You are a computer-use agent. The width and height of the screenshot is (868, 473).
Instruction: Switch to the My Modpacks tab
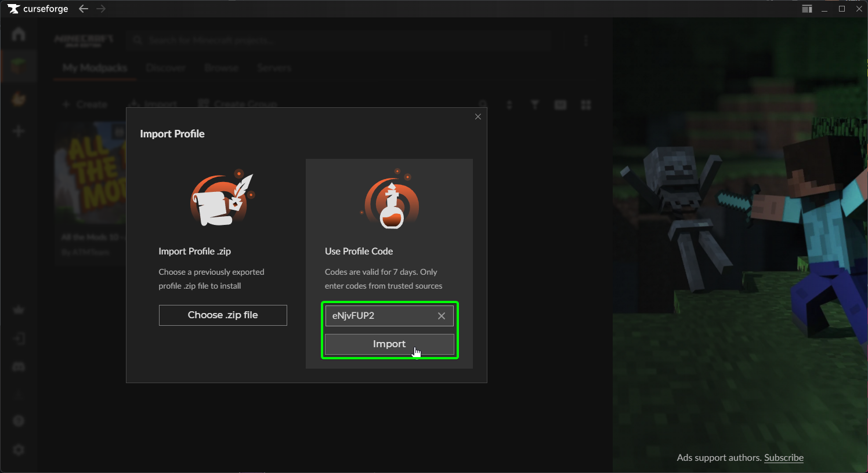point(95,68)
